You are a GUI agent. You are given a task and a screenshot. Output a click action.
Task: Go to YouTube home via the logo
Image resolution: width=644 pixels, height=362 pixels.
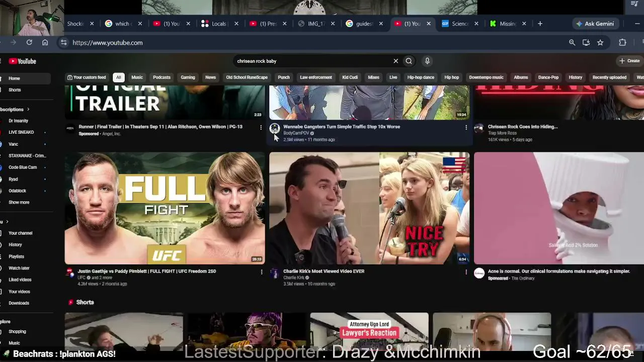(23, 61)
